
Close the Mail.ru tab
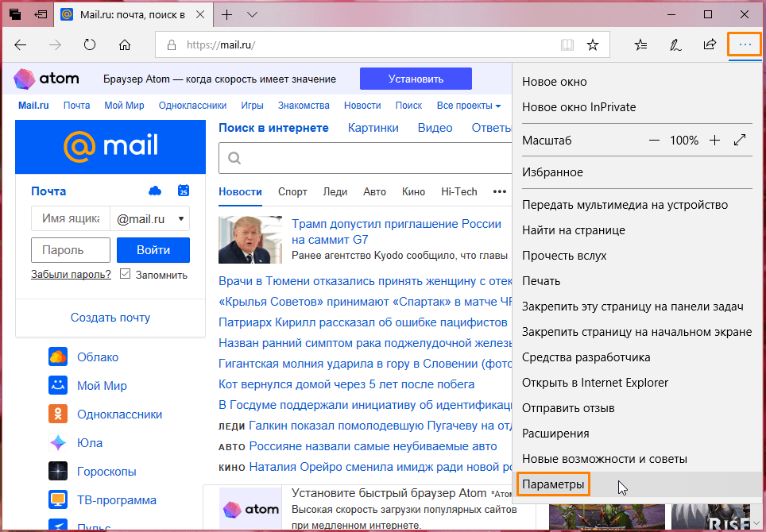tap(199, 14)
